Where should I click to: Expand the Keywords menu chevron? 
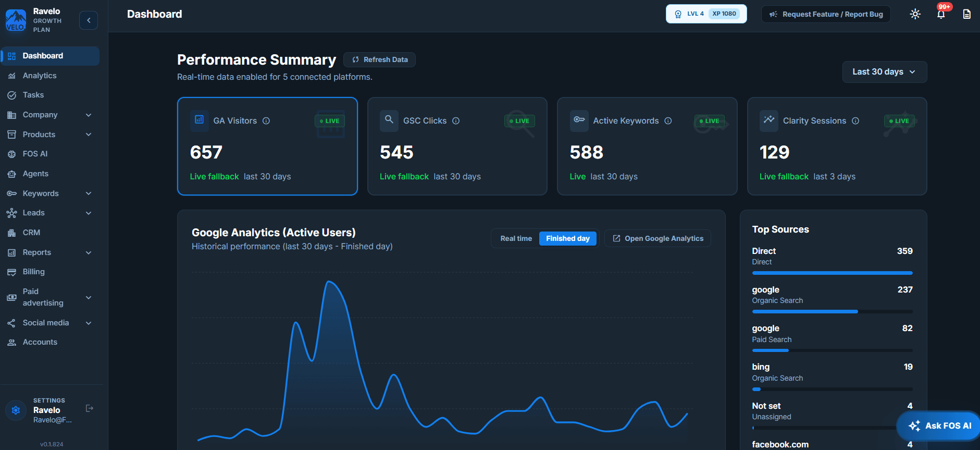(89, 193)
